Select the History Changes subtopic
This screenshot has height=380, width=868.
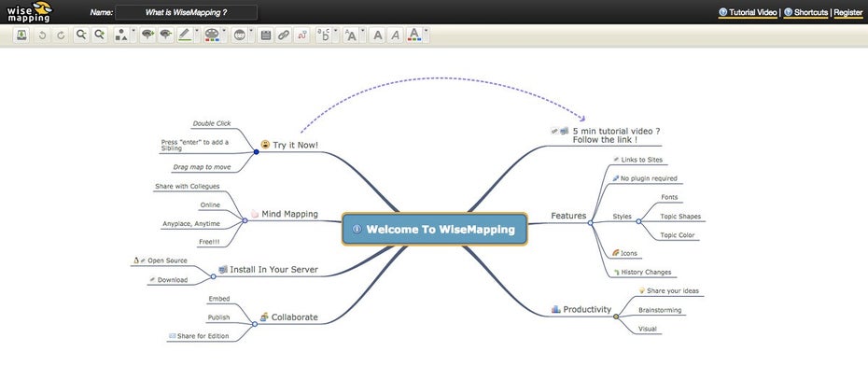[646, 272]
